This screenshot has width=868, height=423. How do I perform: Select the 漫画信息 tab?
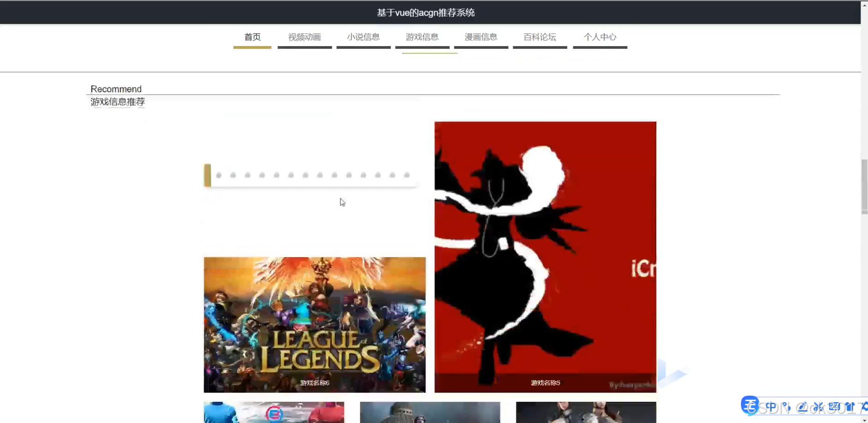point(481,37)
